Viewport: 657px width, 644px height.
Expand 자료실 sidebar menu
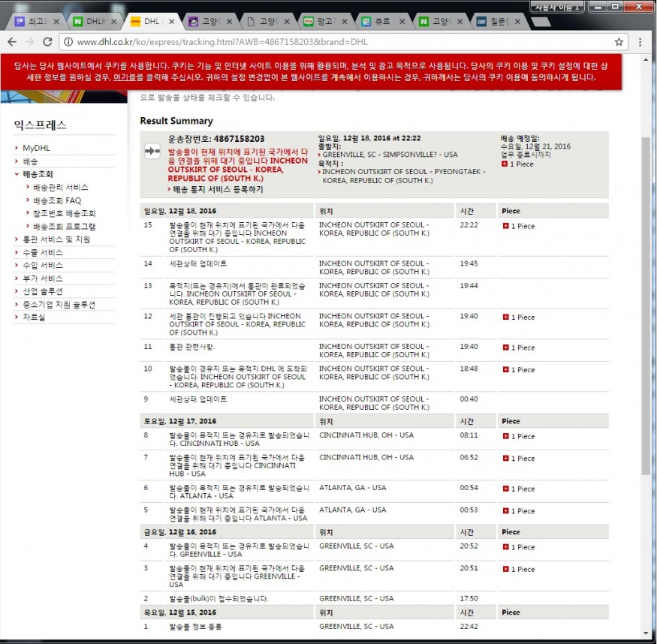[x=34, y=317]
